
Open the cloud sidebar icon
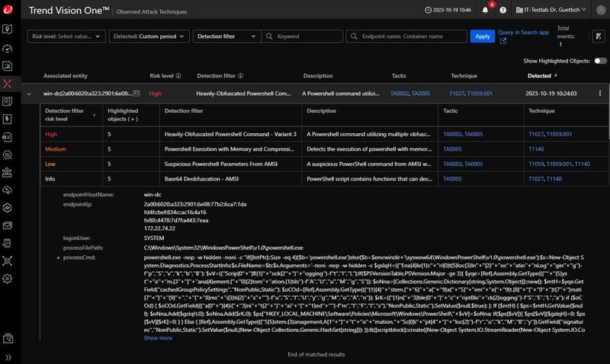click(8, 190)
